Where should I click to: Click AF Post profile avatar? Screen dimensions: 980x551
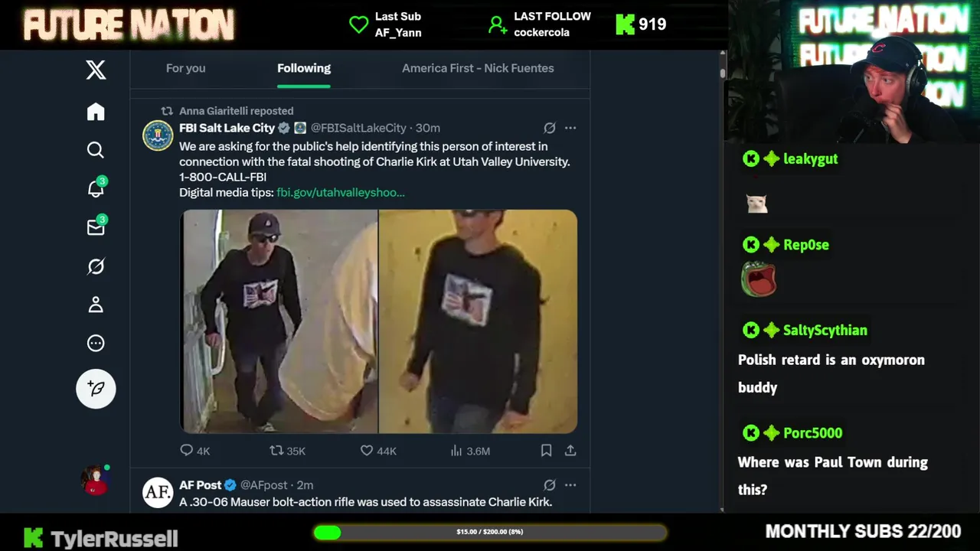point(158,493)
